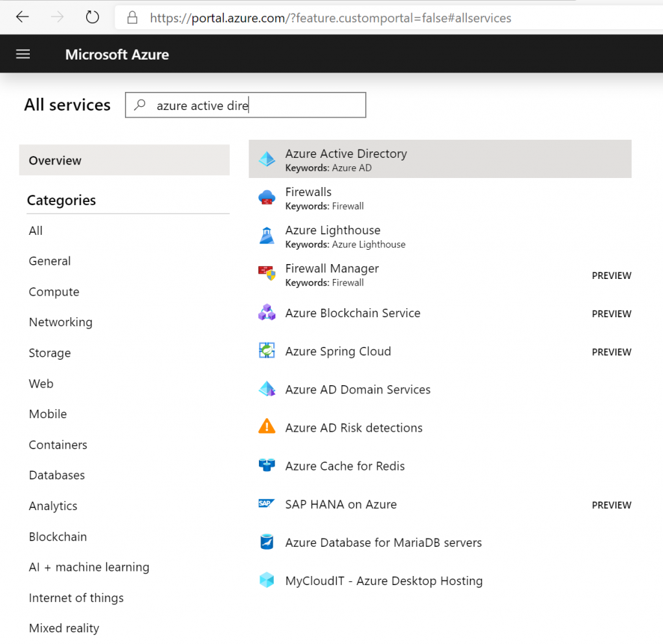Click the search magnifier icon
This screenshot has width=663, height=644.
[140, 105]
